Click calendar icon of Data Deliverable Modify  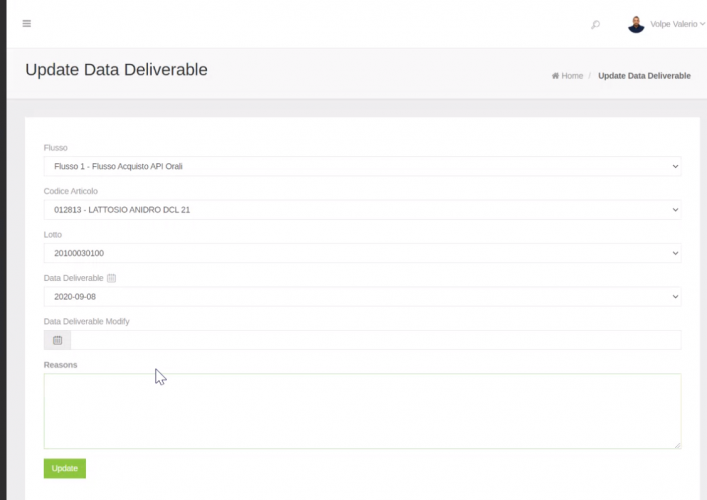[x=57, y=340]
